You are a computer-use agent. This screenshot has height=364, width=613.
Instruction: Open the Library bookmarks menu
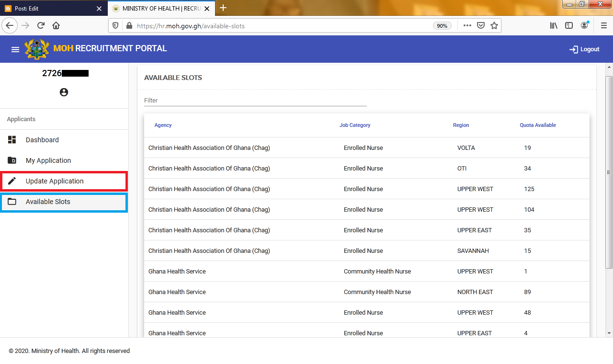554,25
